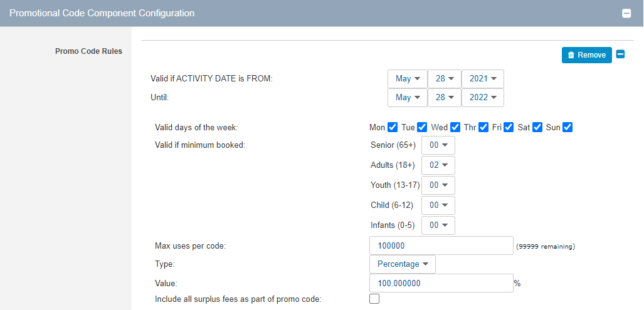
Task: Click the '(99999 remaining)' text
Action: pos(546,247)
